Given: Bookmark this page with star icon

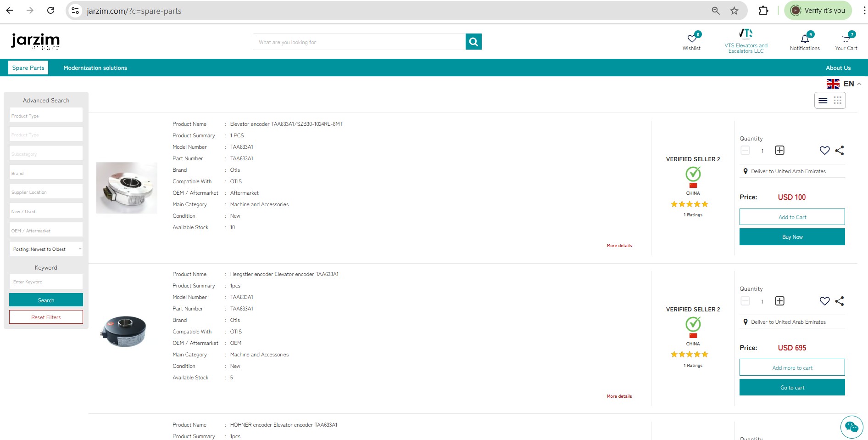Looking at the screenshot, I should [x=734, y=11].
